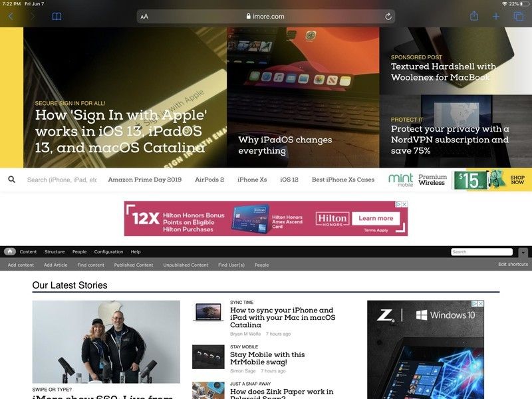
Task: Tap the imore.com address bar
Action: click(266, 17)
